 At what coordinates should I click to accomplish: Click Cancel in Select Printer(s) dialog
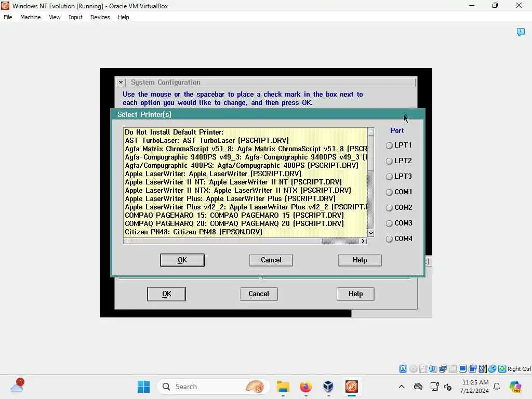(x=271, y=260)
